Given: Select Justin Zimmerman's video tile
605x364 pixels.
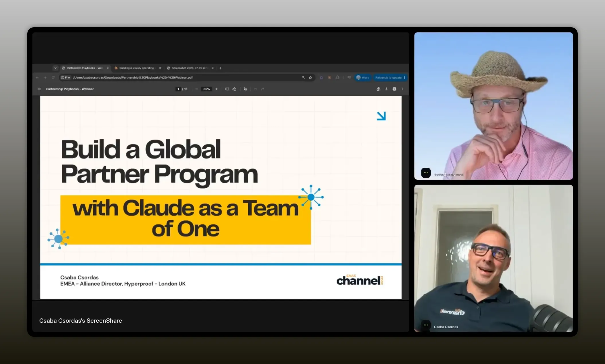Looking at the screenshot, I should [493, 106].
